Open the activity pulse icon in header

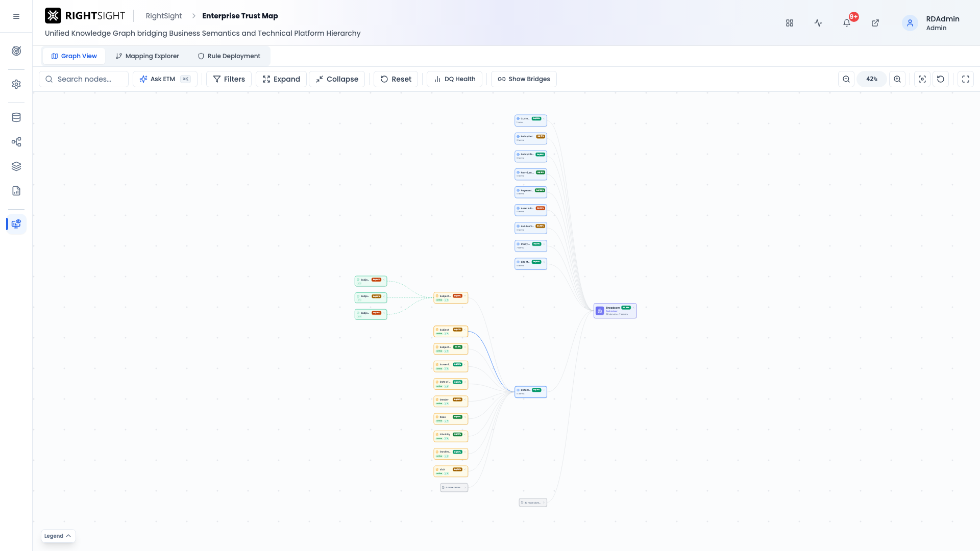pyautogui.click(x=818, y=23)
